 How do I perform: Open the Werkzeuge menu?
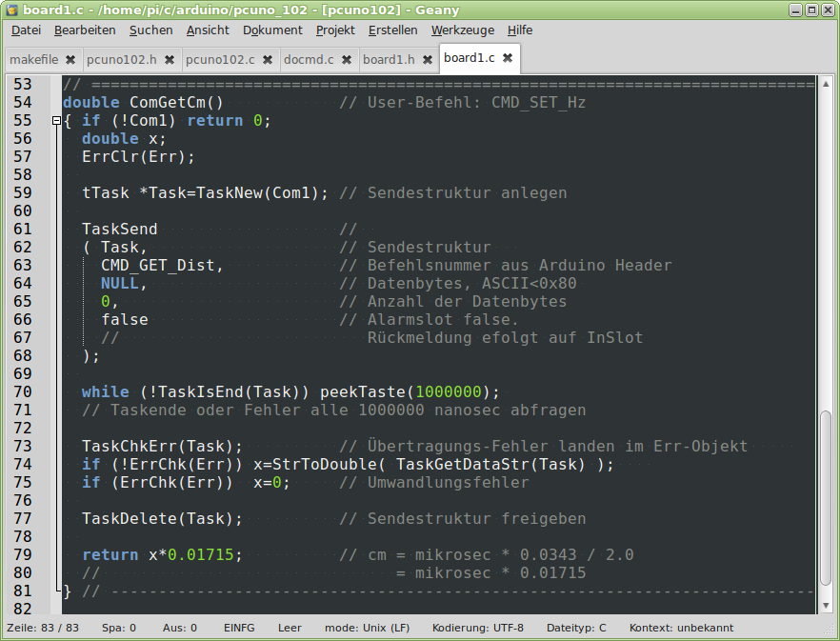(x=463, y=30)
